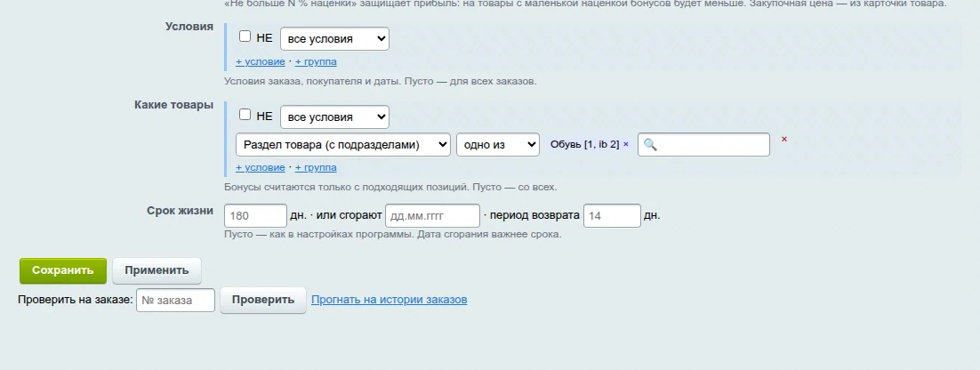This screenshot has height=370, width=980.
Task: Click the Срок жизни days field (180)
Action: coord(255,215)
